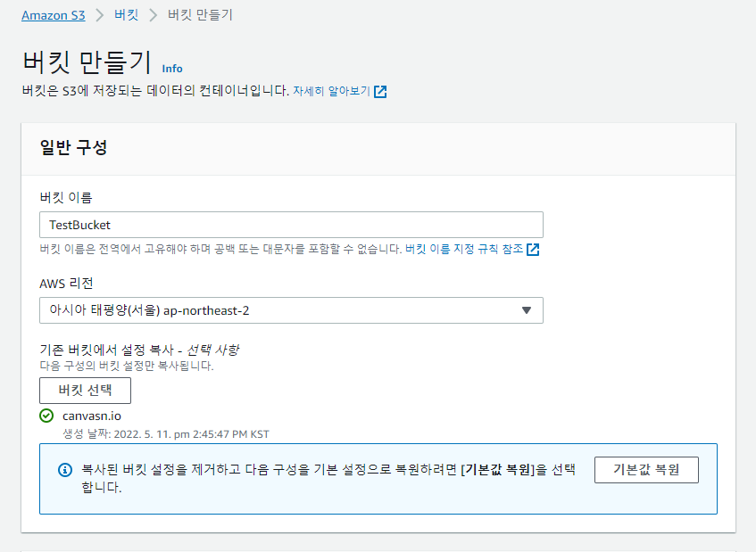Click the 버킷 만들기 breadcrumb text
Image resolution: width=756 pixels, height=552 pixels.
(200, 15)
